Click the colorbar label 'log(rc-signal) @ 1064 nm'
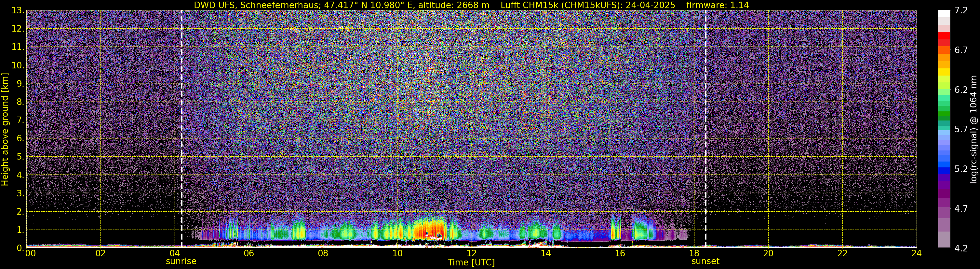Screen dimensions: 980x269 973,129
